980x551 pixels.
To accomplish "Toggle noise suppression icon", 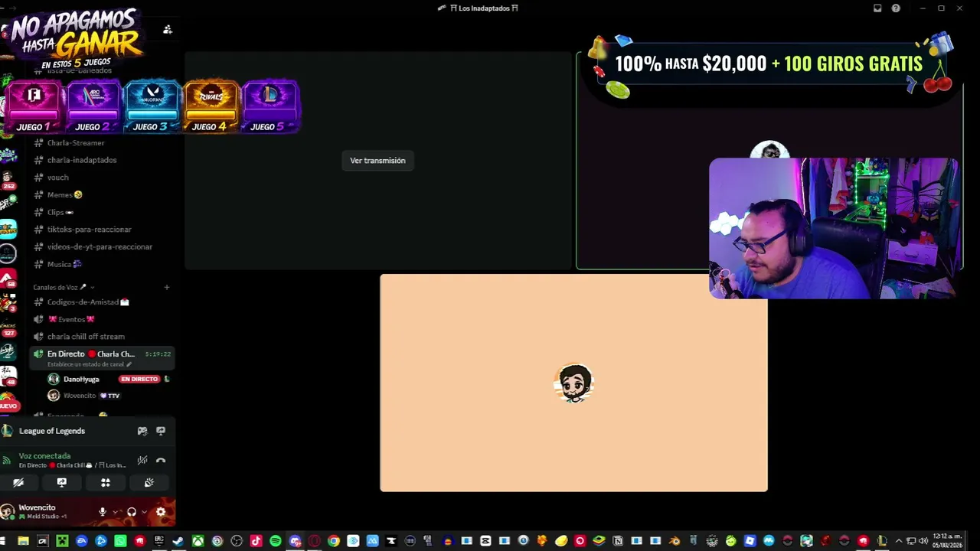I will (x=142, y=460).
